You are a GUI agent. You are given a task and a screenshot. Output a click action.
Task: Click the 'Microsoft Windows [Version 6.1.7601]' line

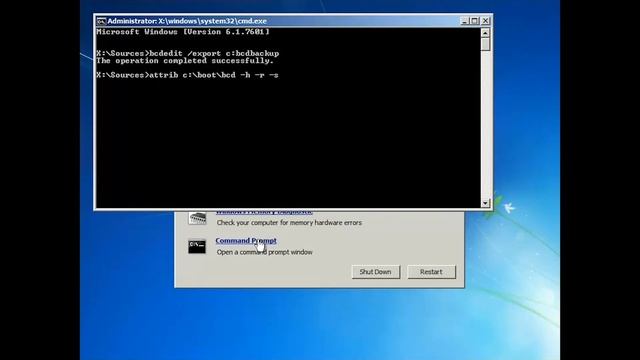183,32
